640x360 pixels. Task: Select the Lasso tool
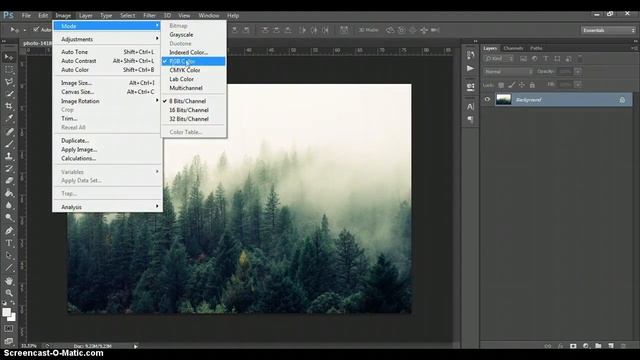pyautogui.click(x=9, y=82)
